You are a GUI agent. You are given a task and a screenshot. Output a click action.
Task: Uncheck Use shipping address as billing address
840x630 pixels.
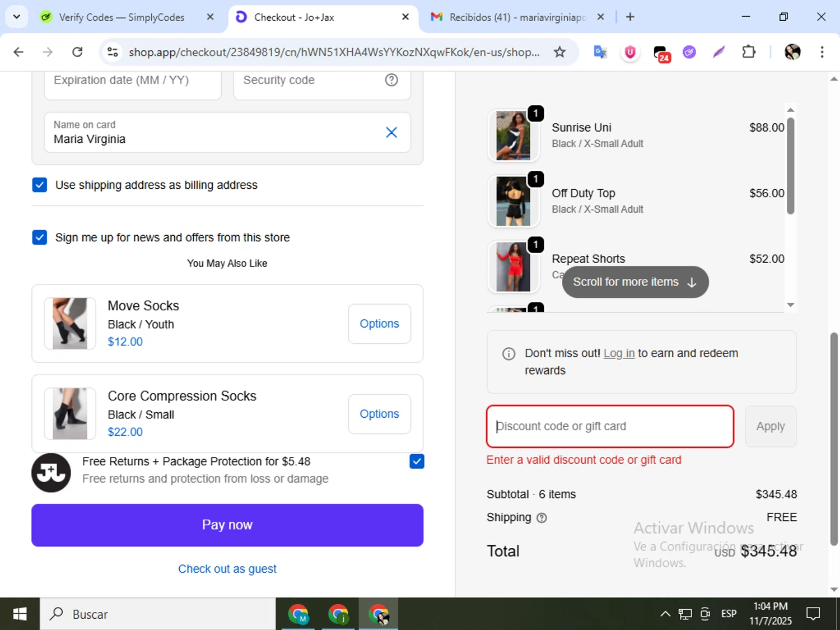click(x=40, y=185)
